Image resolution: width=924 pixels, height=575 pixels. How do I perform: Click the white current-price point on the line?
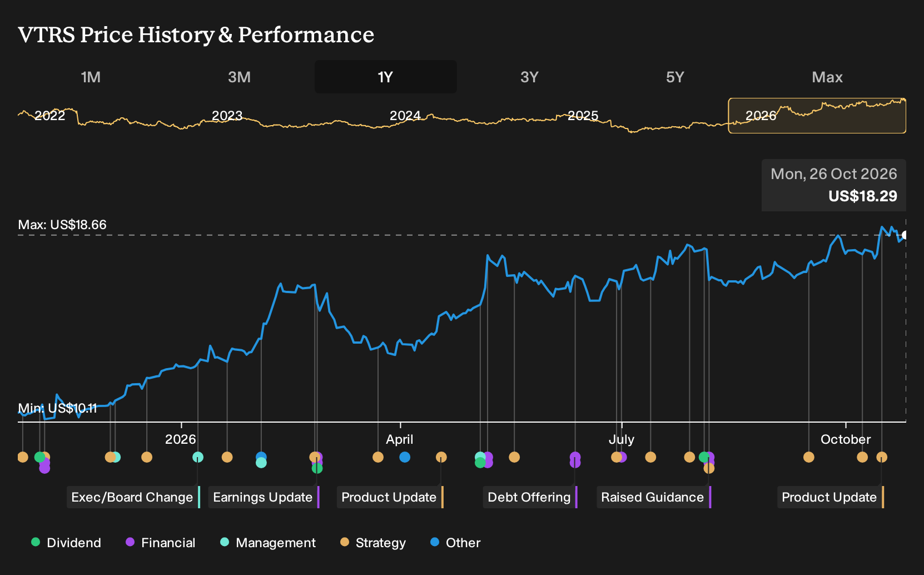coord(905,235)
